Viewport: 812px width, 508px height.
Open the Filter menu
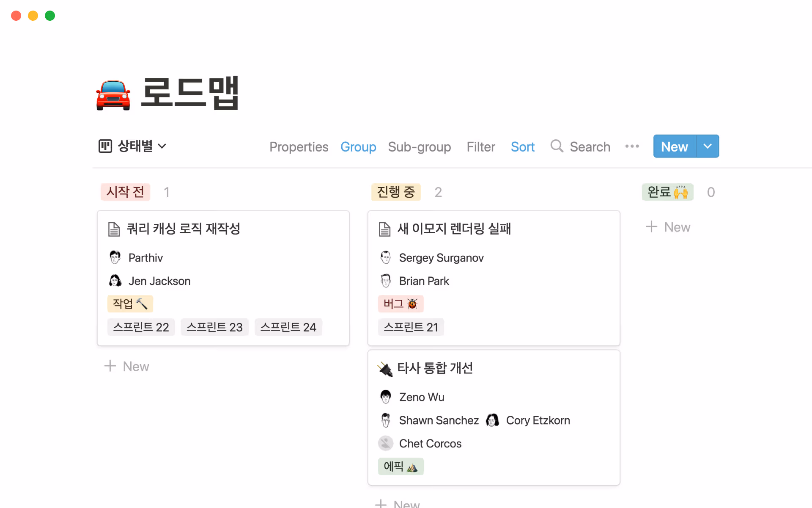coord(480,146)
